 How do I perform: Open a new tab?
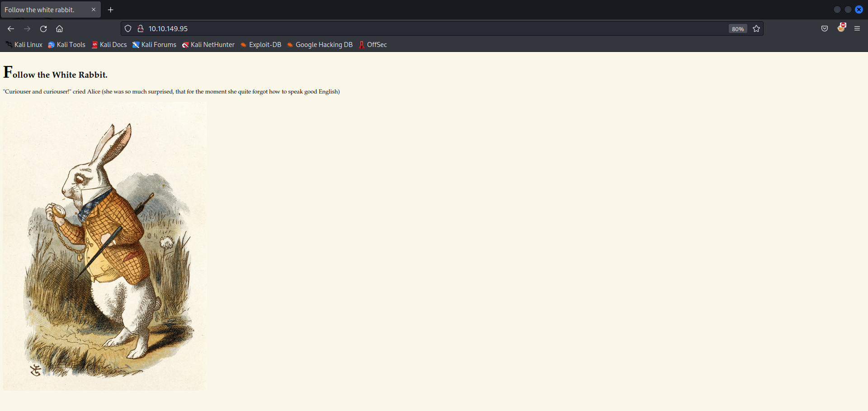point(111,9)
